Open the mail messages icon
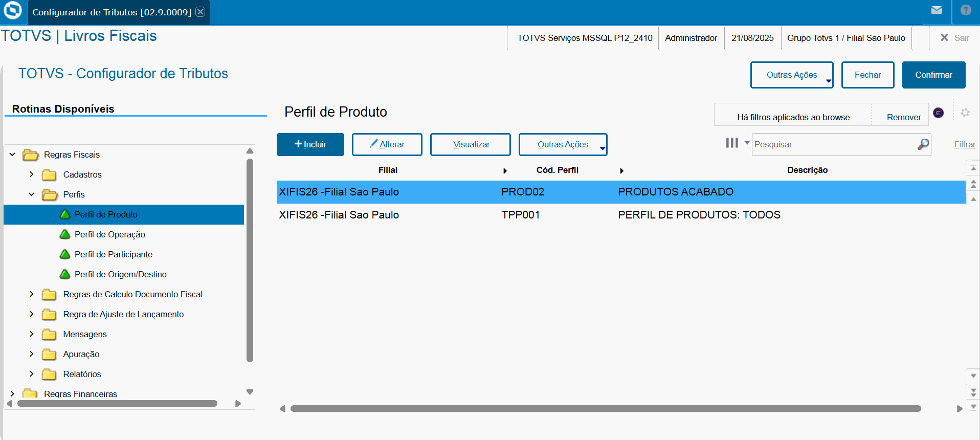The image size is (980, 440). [x=937, y=10]
